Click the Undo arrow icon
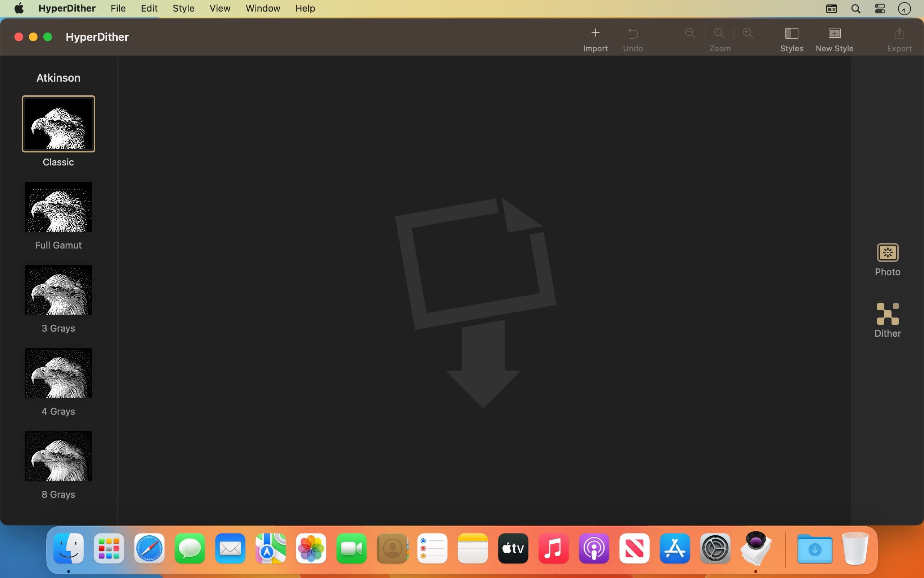Viewport: 924px width, 578px height. [x=633, y=33]
